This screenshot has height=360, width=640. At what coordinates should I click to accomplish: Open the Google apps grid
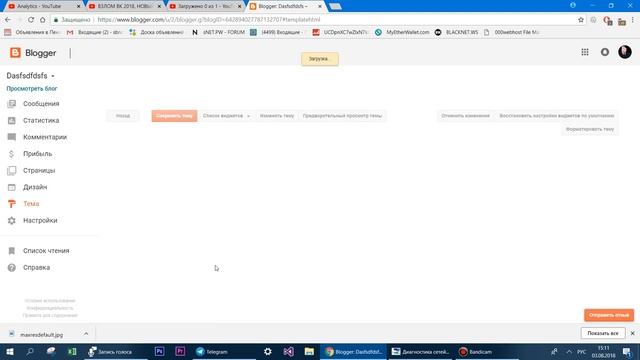point(585,52)
